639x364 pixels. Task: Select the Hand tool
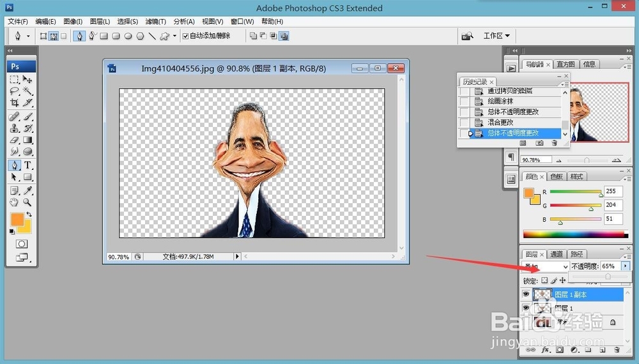click(15, 202)
